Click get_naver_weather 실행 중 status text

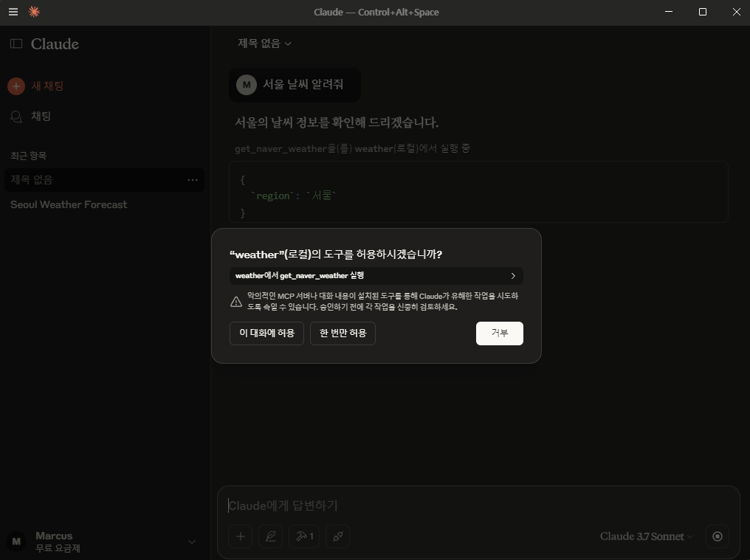352,149
